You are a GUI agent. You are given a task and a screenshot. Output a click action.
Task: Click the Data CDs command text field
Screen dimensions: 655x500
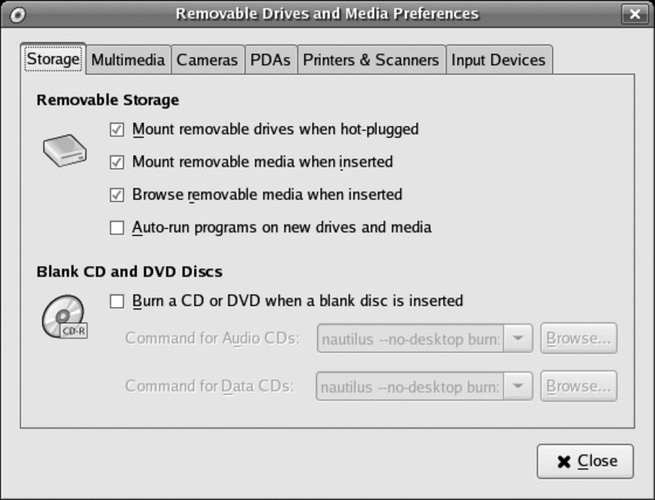[x=410, y=385]
